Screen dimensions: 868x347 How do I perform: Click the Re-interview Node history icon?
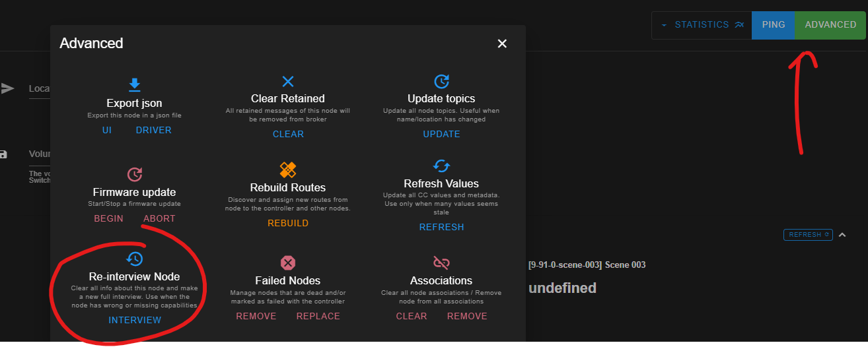coord(134,259)
